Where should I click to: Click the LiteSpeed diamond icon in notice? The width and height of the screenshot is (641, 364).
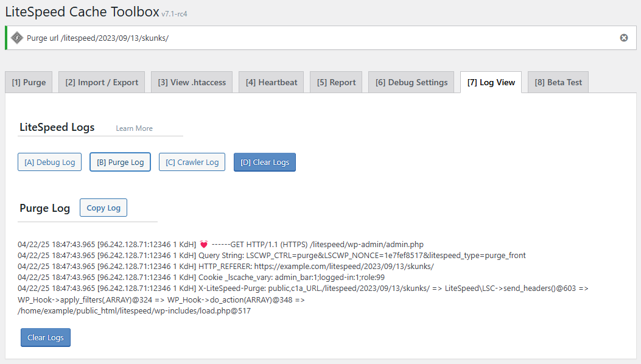[x=17, y=38]
